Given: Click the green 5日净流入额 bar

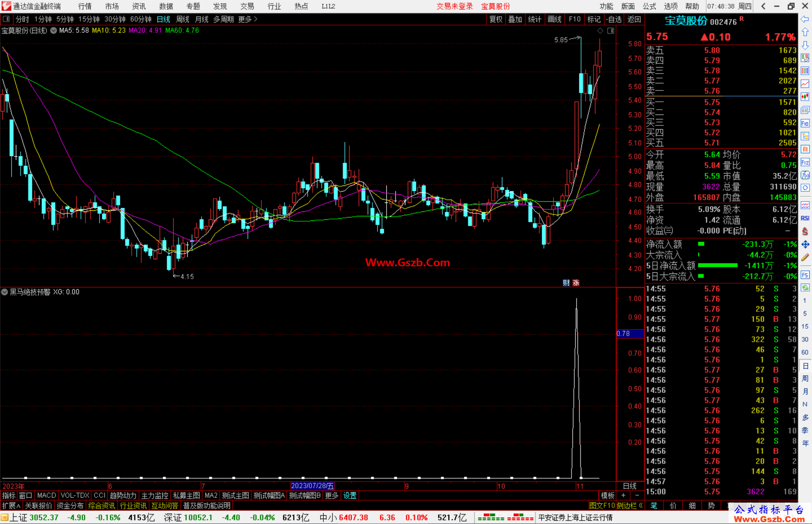Looking at the screenshot, I should click(718, 265).
